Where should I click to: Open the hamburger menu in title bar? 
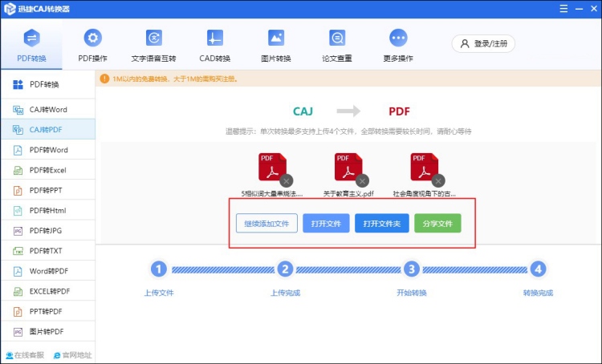(563, 9)
